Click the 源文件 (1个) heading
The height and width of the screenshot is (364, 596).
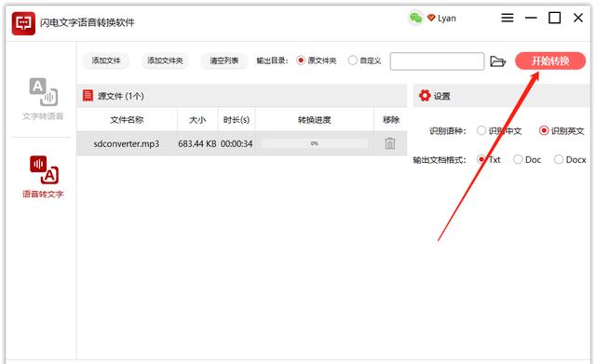click(121, 96)
